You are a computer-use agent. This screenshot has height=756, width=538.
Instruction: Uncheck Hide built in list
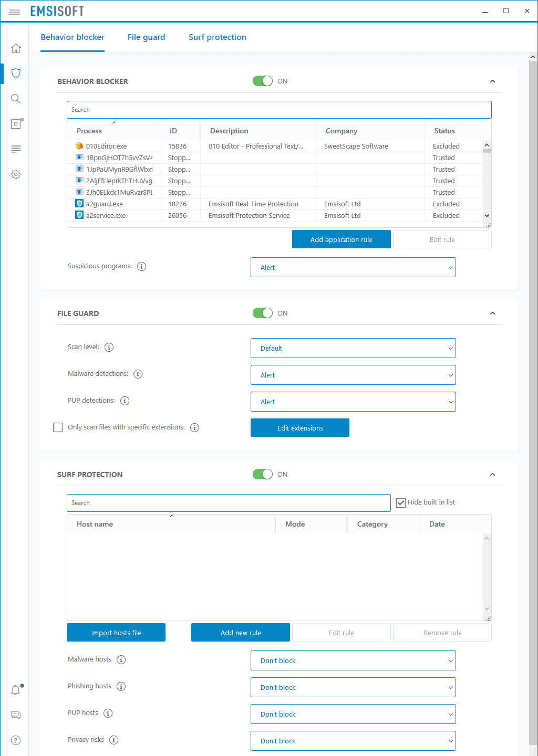(x=401, y=502)
